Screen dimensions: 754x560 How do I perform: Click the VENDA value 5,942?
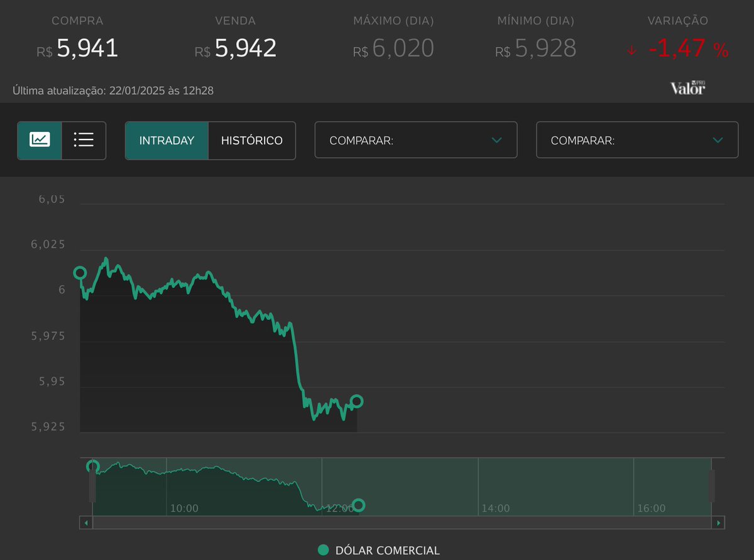pos(246,48)
